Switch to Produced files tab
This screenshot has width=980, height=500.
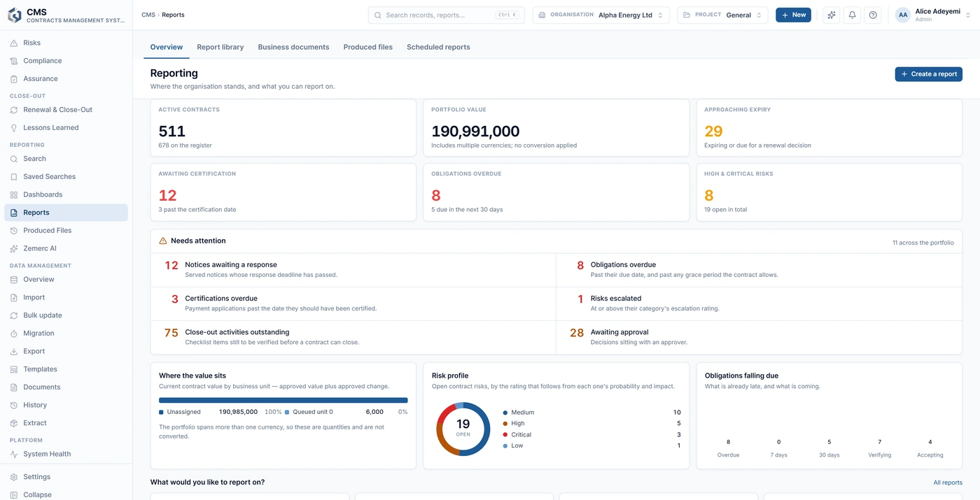click(x=367, y=47)
